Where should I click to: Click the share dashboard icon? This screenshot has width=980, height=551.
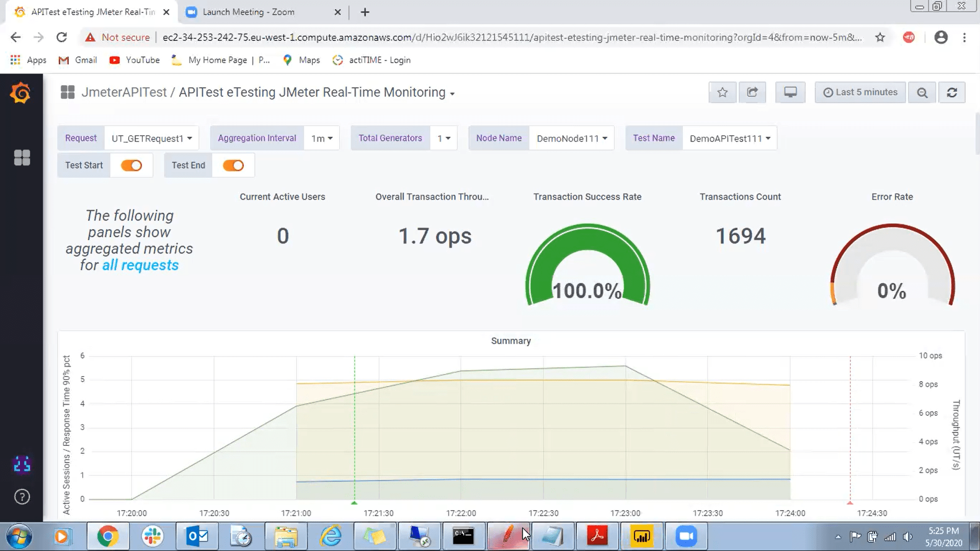tap(752, 92)
